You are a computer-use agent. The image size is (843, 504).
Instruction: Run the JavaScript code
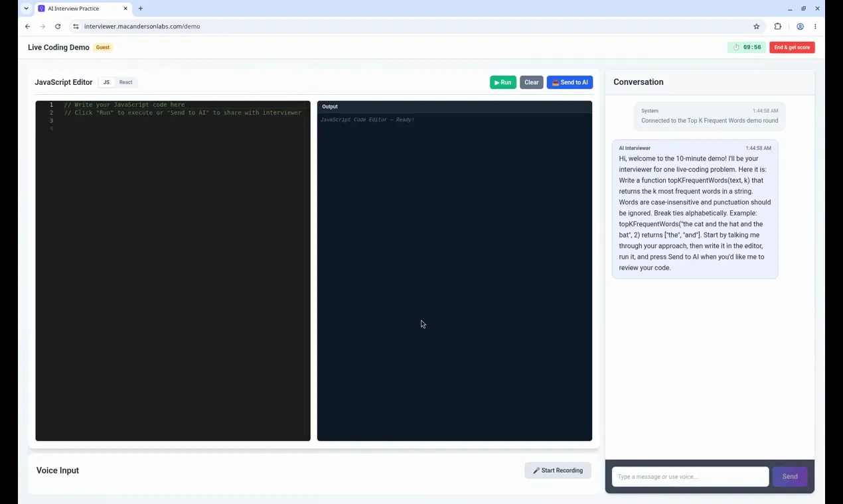(502, 82)
